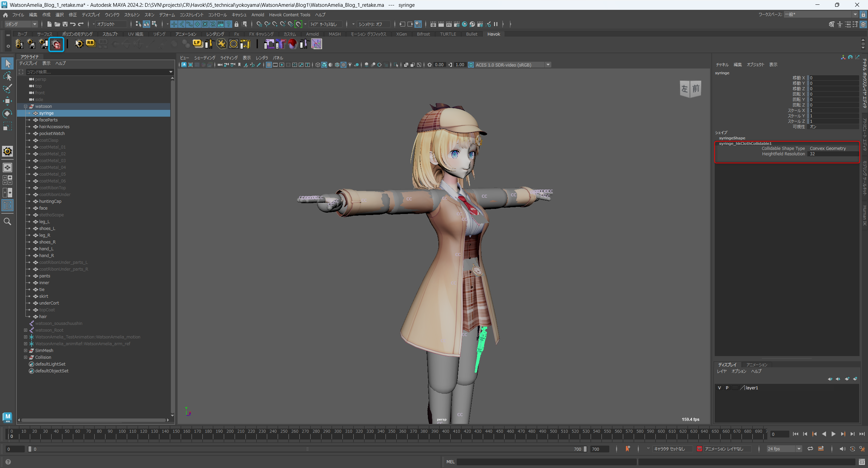Screen dimensions: 868x468
Task: Click the lock selection padlock icon
Action: pyautogui.click(x=236, y=24)
